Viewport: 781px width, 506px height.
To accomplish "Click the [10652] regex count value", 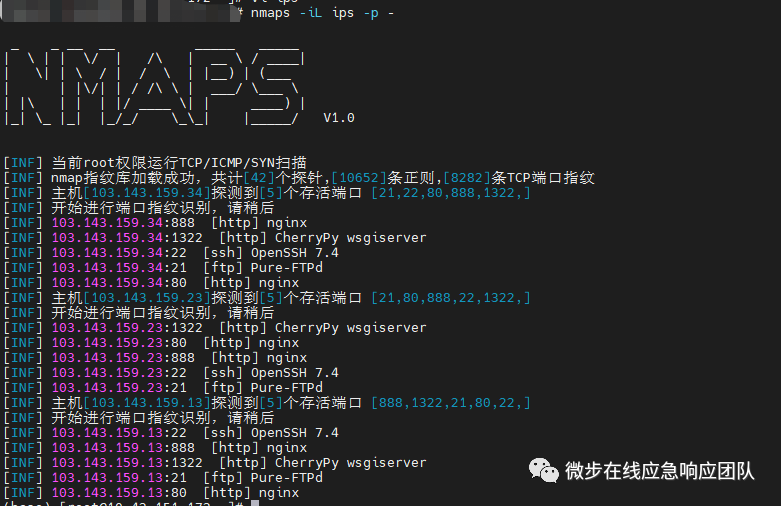I will tap(359, 178).
